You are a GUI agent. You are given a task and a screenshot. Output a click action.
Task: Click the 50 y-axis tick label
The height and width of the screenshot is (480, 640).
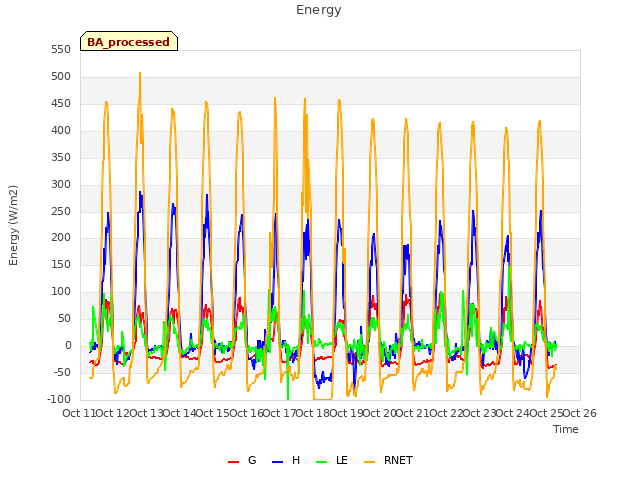(x=64, y=318)
